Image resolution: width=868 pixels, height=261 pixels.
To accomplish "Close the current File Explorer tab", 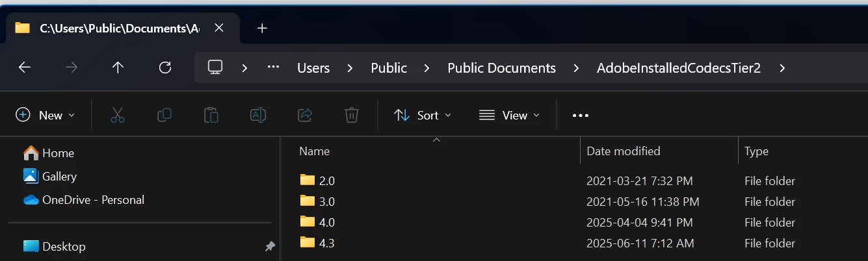I will pyautogui.click(x=219, y=28).
